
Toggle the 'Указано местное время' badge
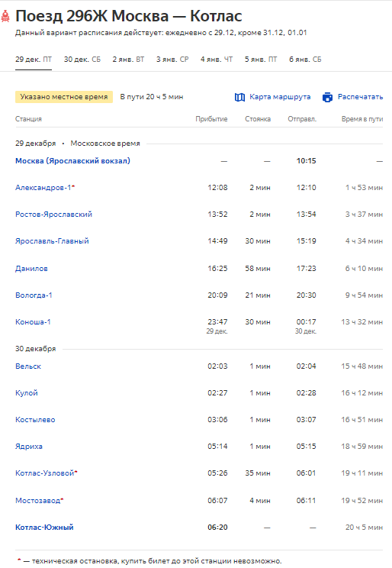click(x=64, y=97)
